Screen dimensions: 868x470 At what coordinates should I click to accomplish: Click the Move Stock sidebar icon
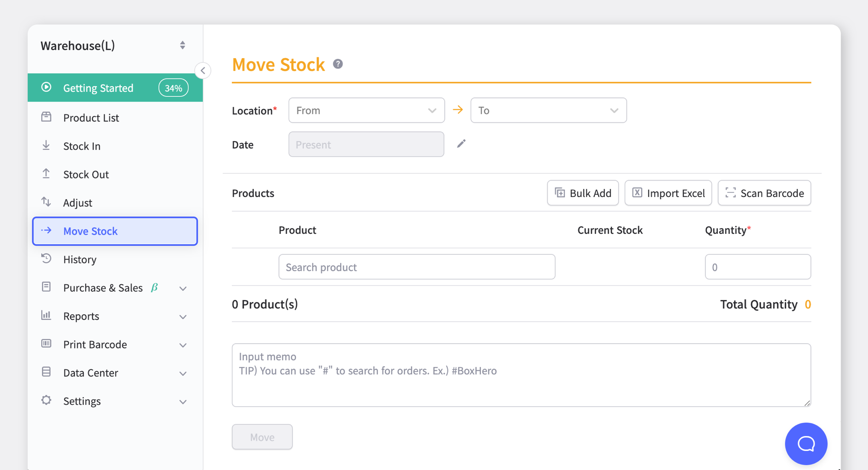click(46, 231)
